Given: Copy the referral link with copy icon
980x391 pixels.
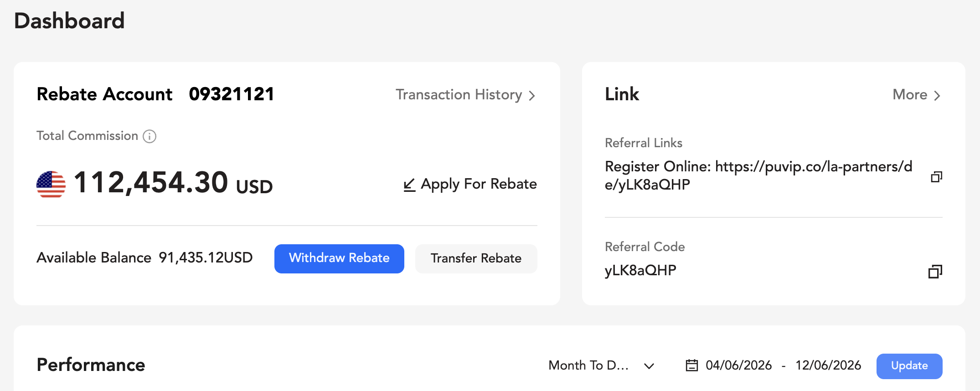Looking at the screenshot, I should (x=936, y=177).
